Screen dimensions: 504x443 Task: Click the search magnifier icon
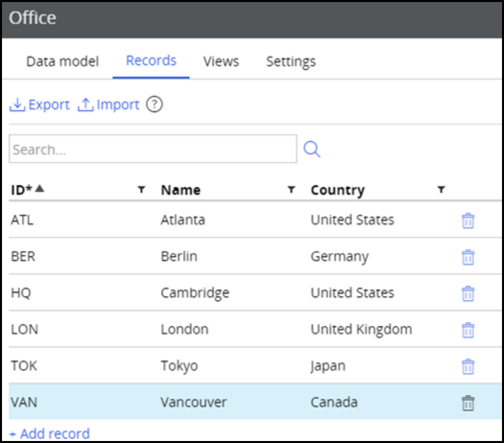[x=311, y=149]
